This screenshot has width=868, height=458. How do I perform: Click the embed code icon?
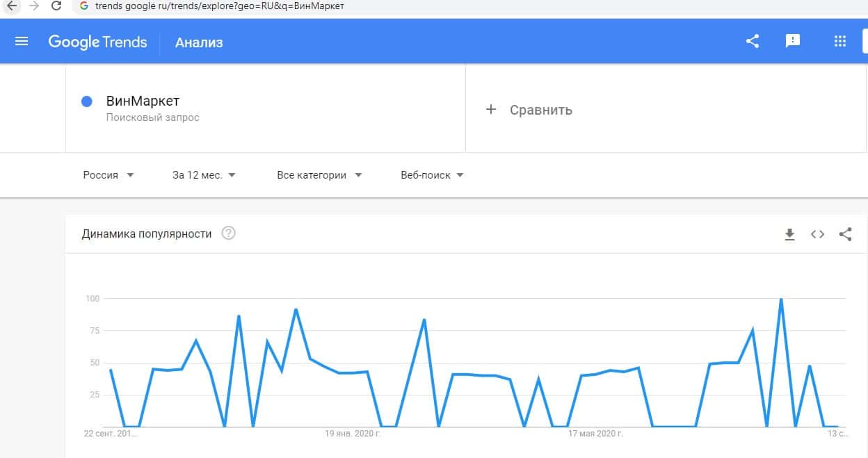click(817, 234)
